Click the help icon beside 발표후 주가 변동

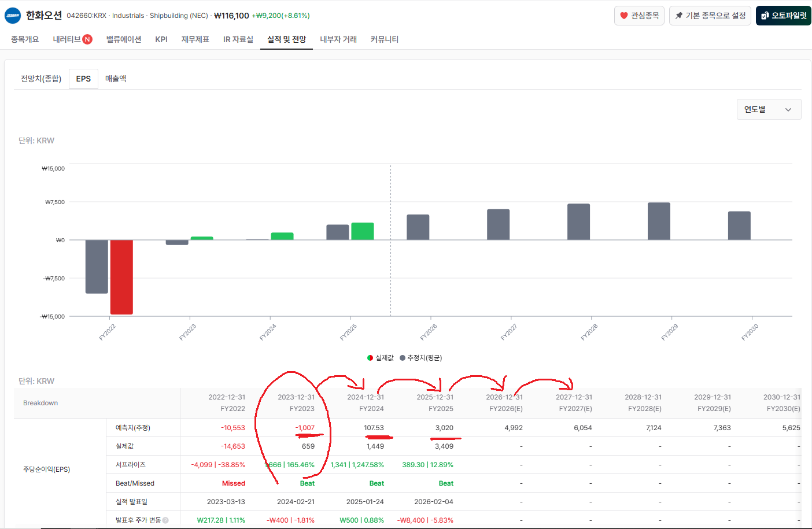tap(165, 520)
